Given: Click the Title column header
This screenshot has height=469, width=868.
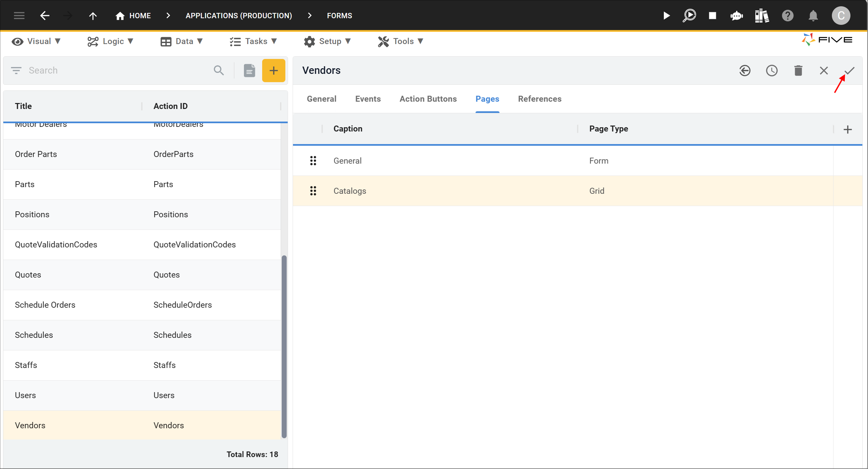Looking at the screenshot, I should click(23, 106).
